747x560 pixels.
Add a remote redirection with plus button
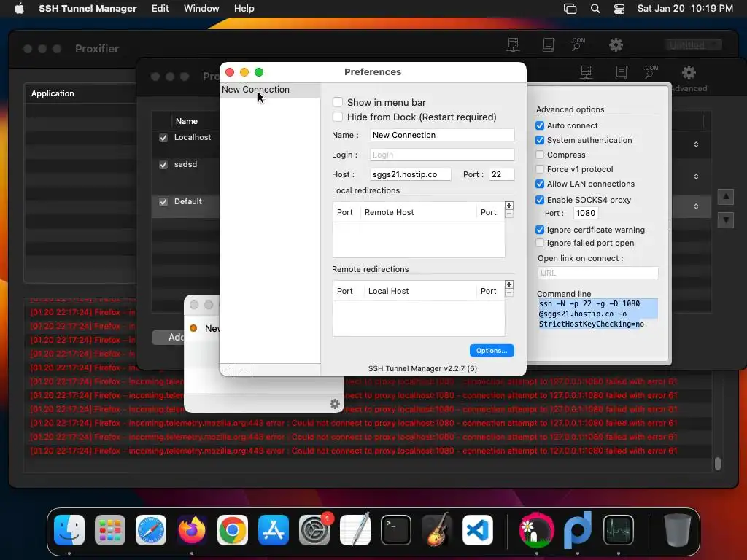point(508,285)
